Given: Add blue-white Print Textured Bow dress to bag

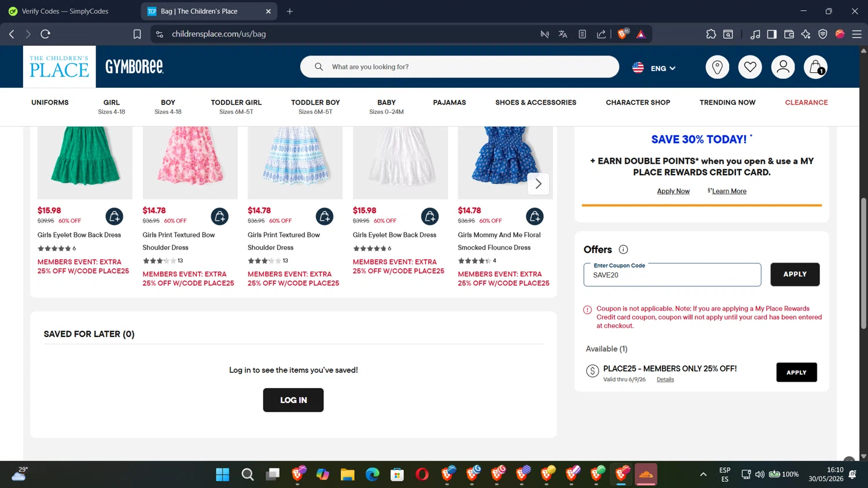Looking at the screenshot, I should 325,217.
